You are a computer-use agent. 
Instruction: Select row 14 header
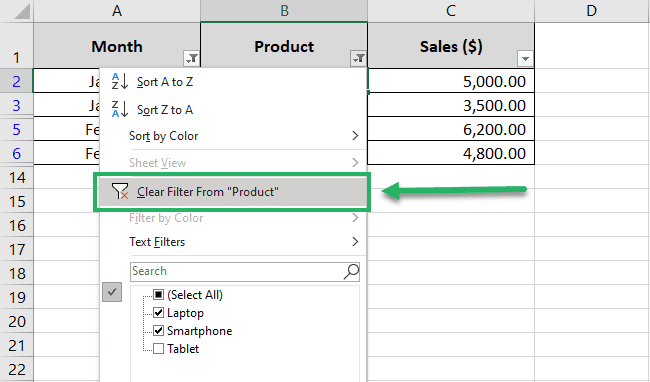[17, 177]
